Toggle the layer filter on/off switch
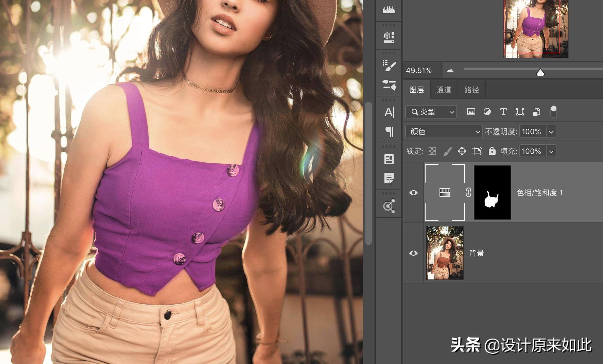Screen dimensions: 603x364 point(553,111)
